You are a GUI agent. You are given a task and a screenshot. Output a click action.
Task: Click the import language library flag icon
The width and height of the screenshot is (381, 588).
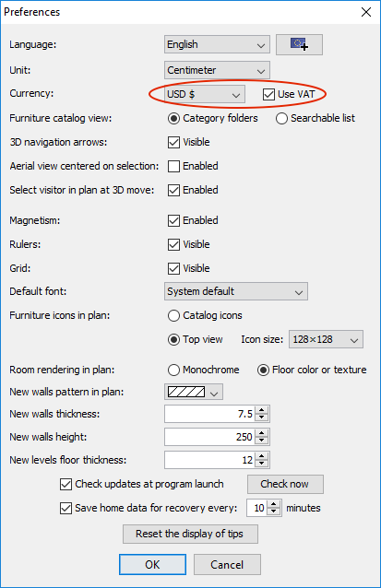point(299,44)
